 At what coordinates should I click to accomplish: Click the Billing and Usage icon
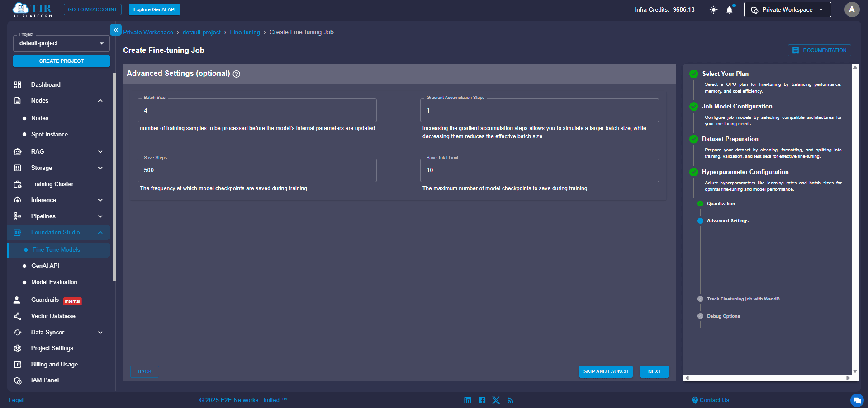[18, 365]
